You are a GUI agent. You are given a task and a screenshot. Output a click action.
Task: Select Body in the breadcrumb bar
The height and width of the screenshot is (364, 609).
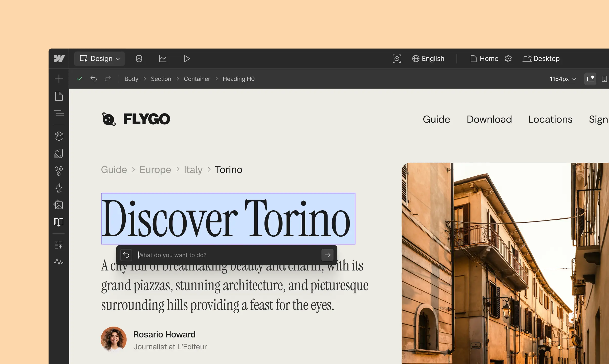[131, 79]
